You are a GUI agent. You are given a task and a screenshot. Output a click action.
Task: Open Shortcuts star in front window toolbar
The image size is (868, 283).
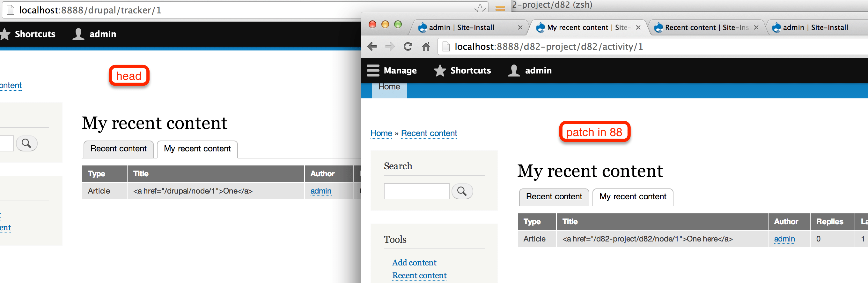click(x=462, y=70)
